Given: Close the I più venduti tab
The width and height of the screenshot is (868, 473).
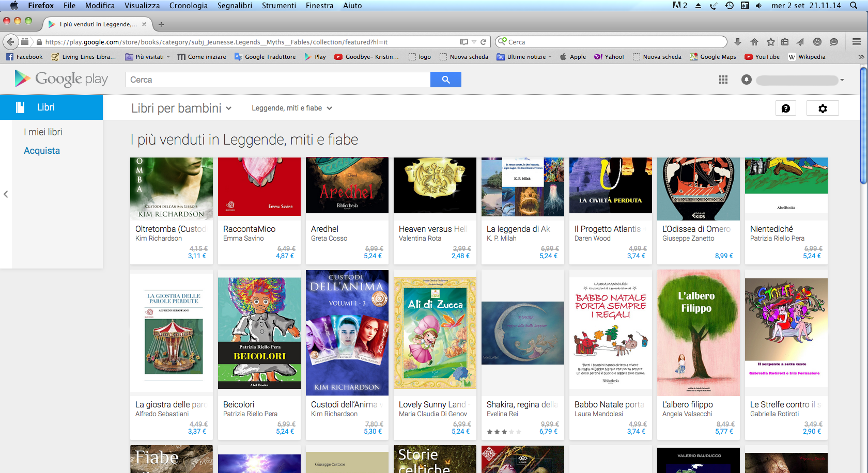Looking at the screenshot, I should (144, 24).
